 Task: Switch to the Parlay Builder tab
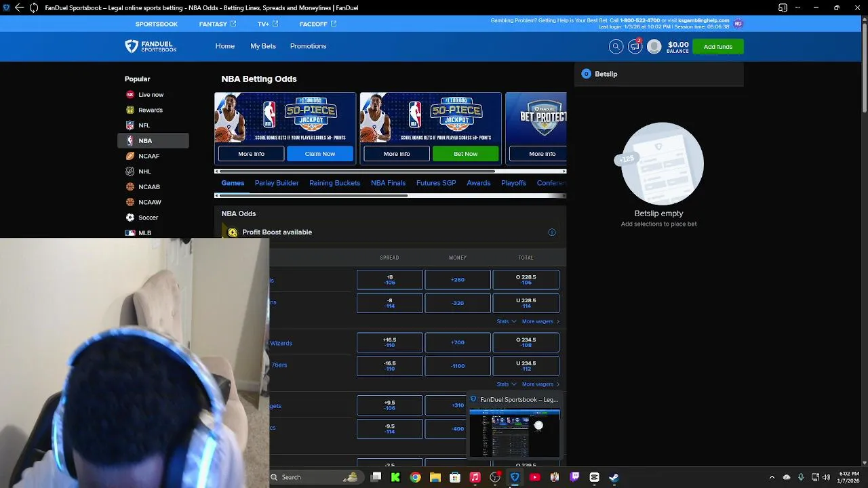277,183
